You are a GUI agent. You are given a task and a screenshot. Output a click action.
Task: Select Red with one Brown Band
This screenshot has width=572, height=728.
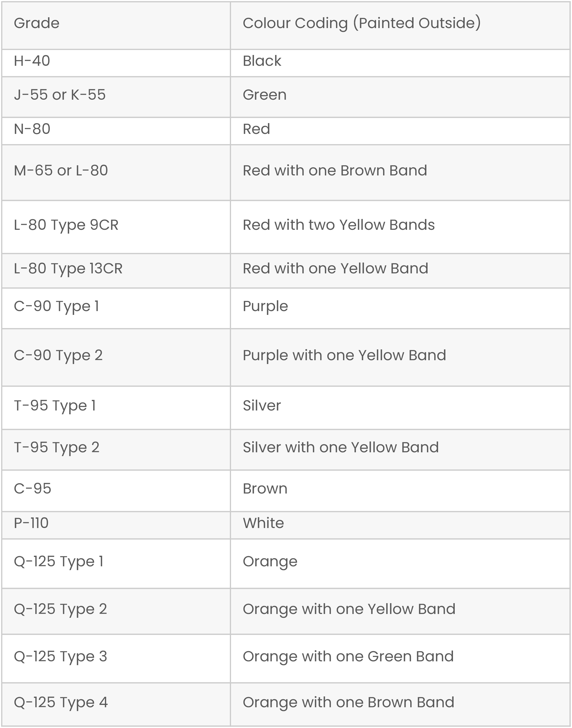point(335,170)
